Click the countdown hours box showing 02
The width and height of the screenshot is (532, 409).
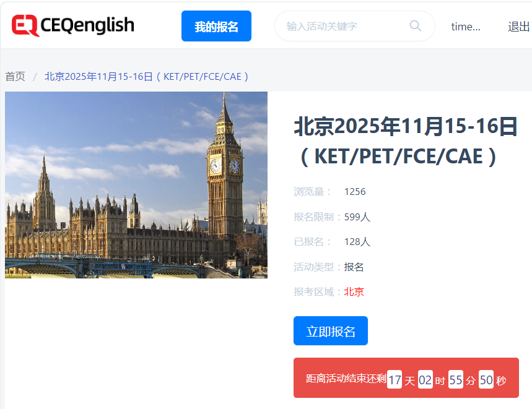(x=425, y=380)
